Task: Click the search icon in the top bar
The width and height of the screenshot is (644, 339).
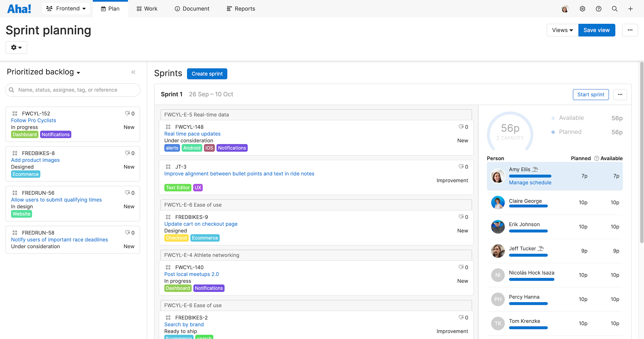Action: [614, 9]
